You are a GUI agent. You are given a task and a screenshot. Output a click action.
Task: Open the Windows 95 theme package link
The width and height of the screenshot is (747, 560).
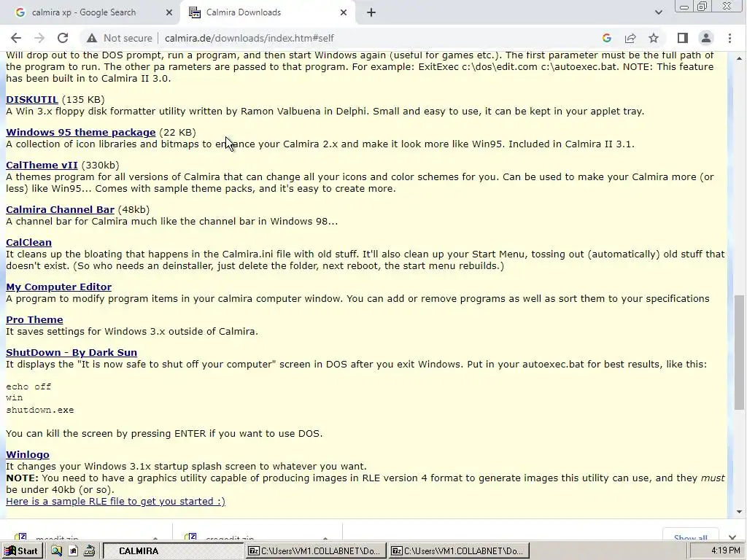coord(81,133)
